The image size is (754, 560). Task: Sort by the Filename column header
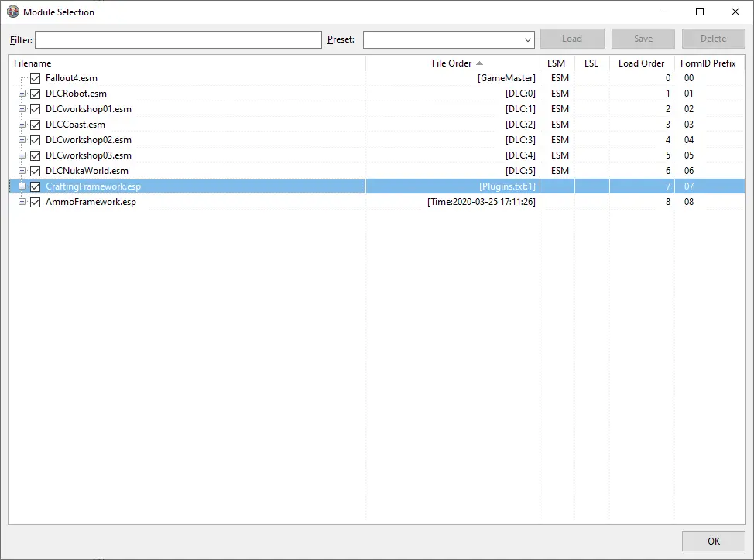(187, 63)
